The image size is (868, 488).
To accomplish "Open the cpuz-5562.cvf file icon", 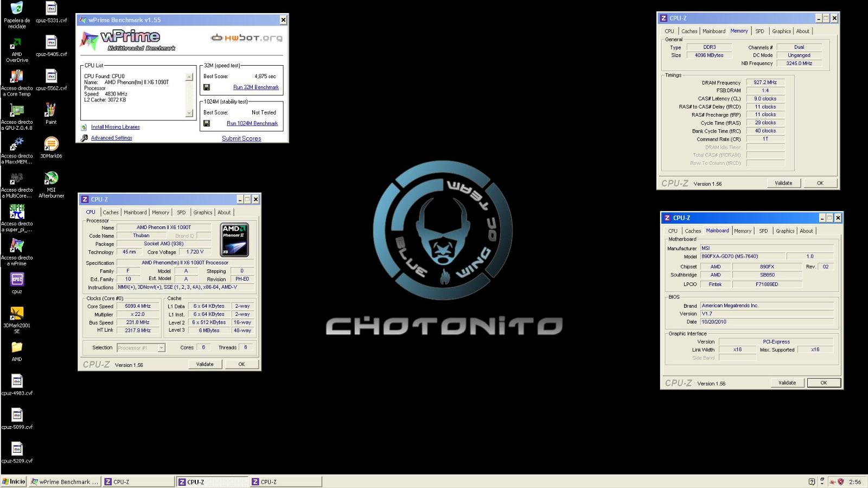I will pyautogui.click(x=51, y=76).
